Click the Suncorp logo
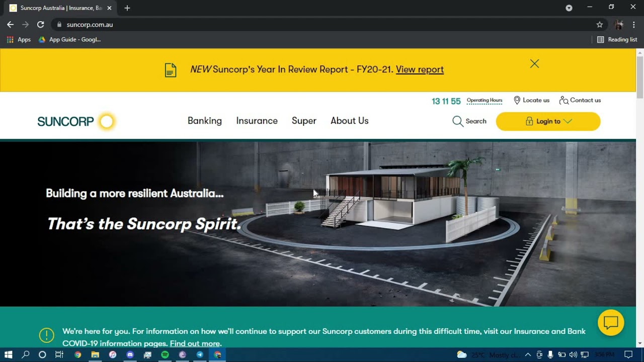 tap(76, 121)
